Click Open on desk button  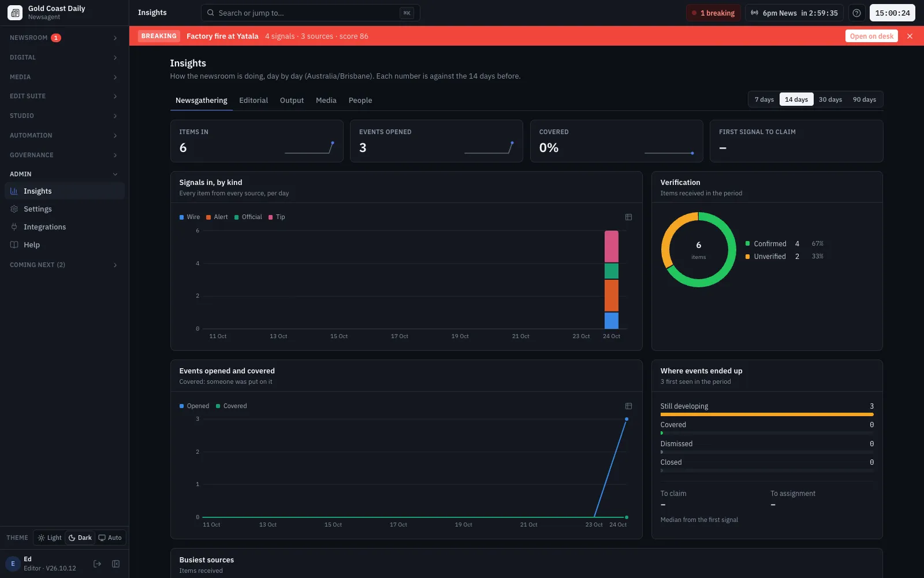pos(871,36)
